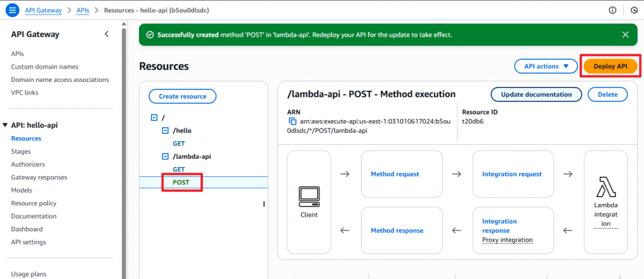Open the Method response card
The image size is (644, 279).
(402, 231)
